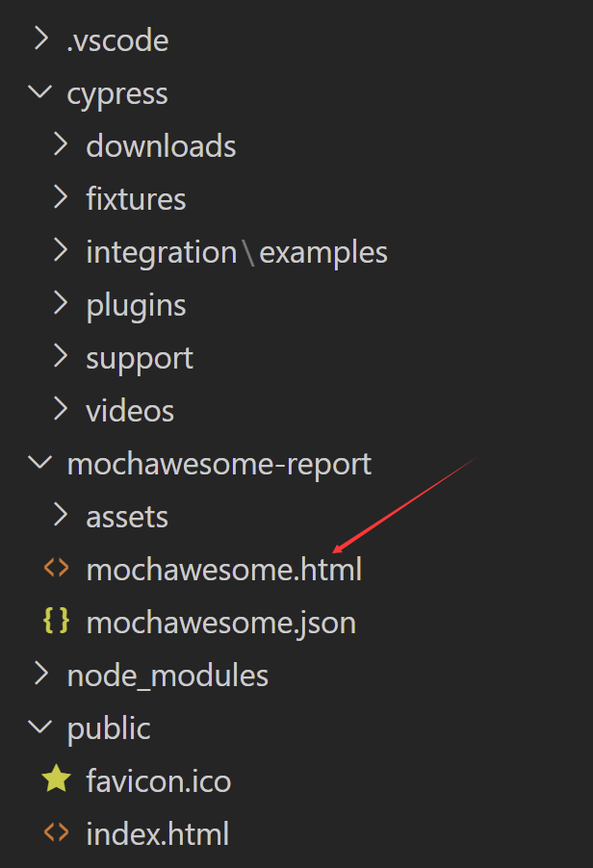Viewport: 593px width, 868px height.
Task: Select the assets folder label
Action: coord(127,517)
